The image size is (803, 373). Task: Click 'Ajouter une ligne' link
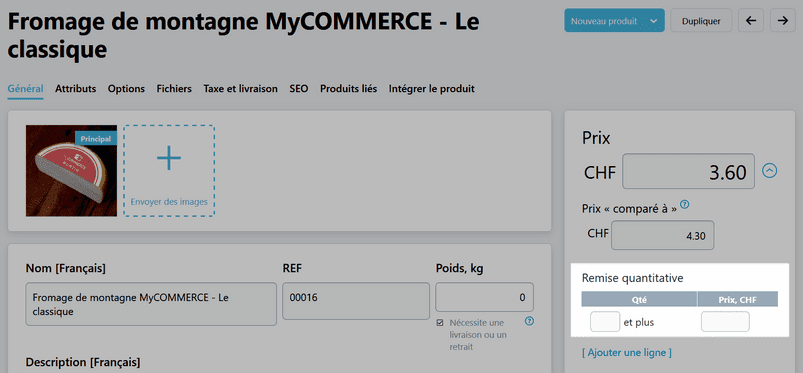click(x=626, y=353)
